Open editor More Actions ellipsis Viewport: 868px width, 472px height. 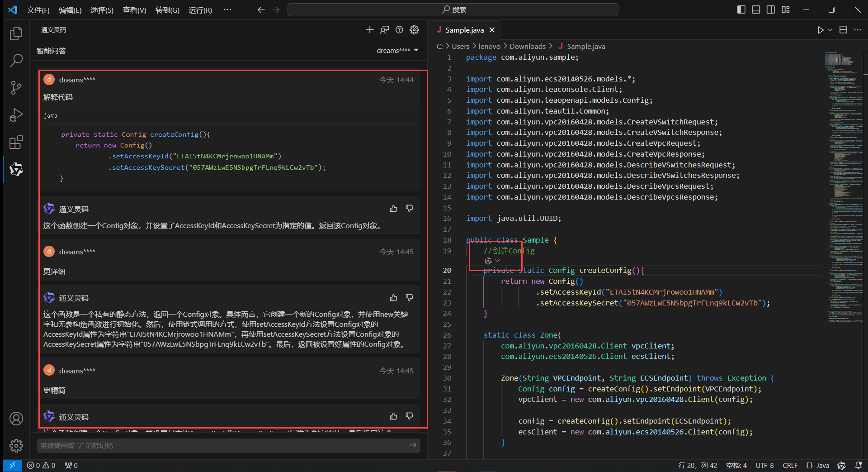point(858,30)
